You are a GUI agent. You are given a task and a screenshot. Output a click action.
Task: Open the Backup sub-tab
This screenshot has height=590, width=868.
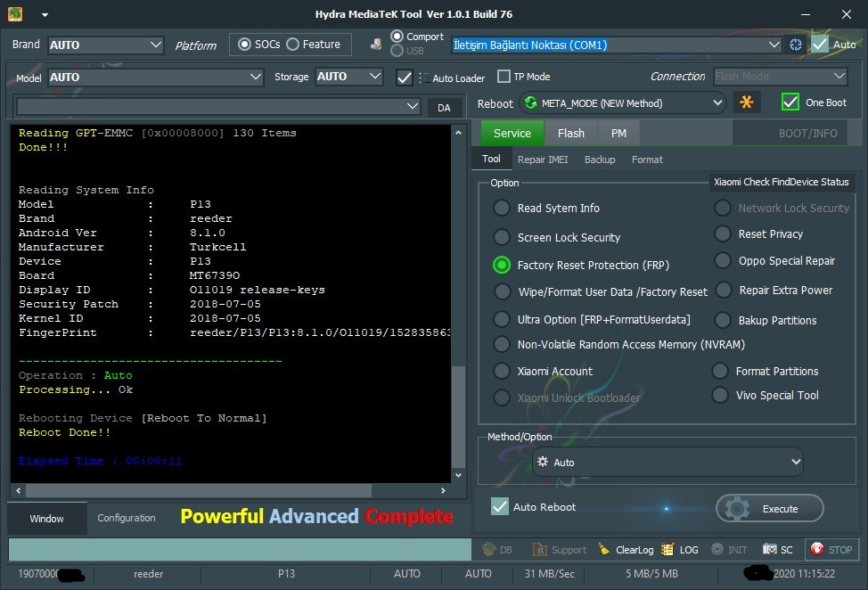click(600, 160)
